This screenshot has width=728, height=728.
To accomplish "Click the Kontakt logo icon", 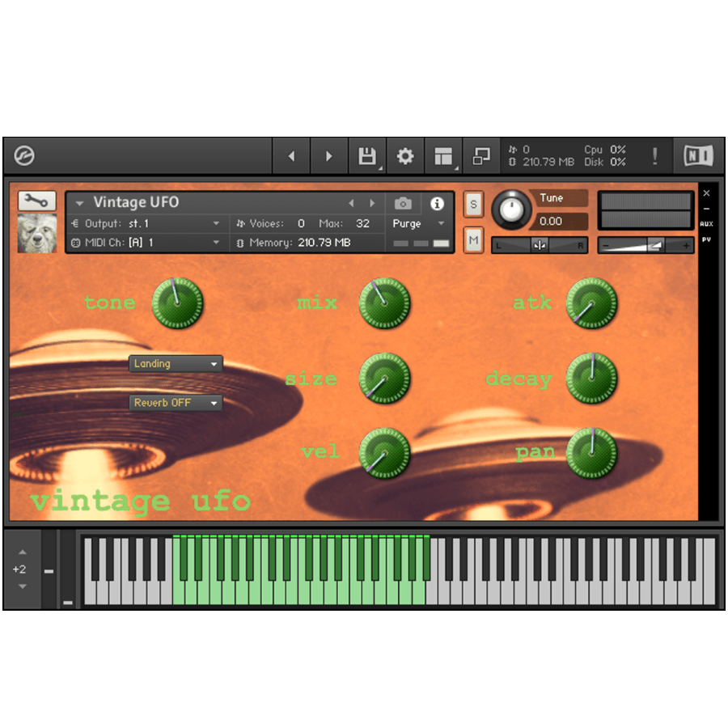I will pos(24,155).
